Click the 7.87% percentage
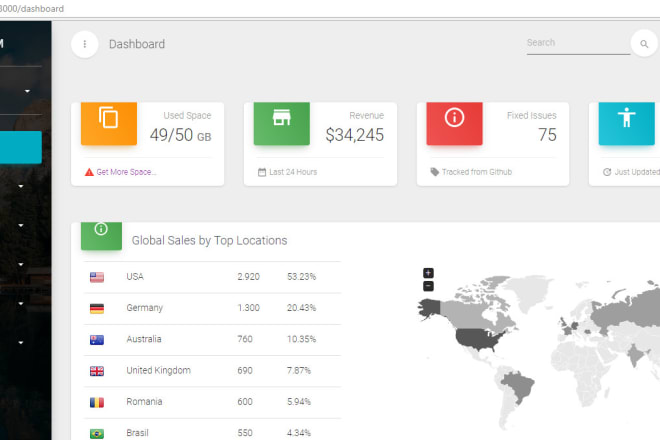The width and height of the screenshot is (660, 440). coord(299,371)
